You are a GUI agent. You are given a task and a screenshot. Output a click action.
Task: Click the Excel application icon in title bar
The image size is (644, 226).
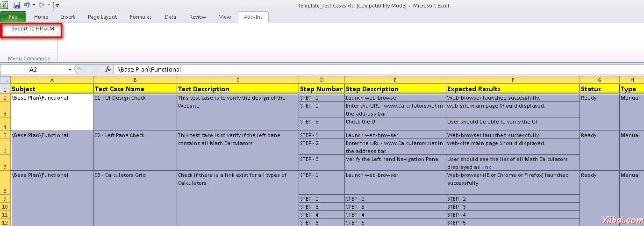tap(5, 5)
